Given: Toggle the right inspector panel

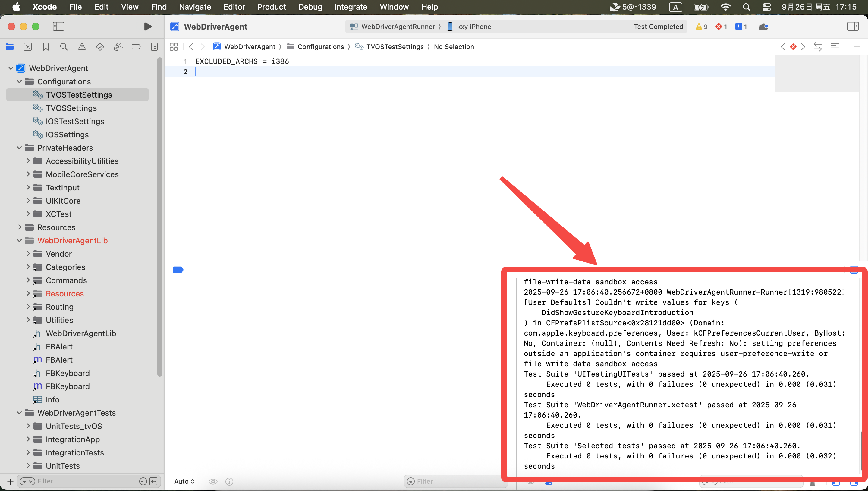Looking at the screenshot, I should coord(853,26).
